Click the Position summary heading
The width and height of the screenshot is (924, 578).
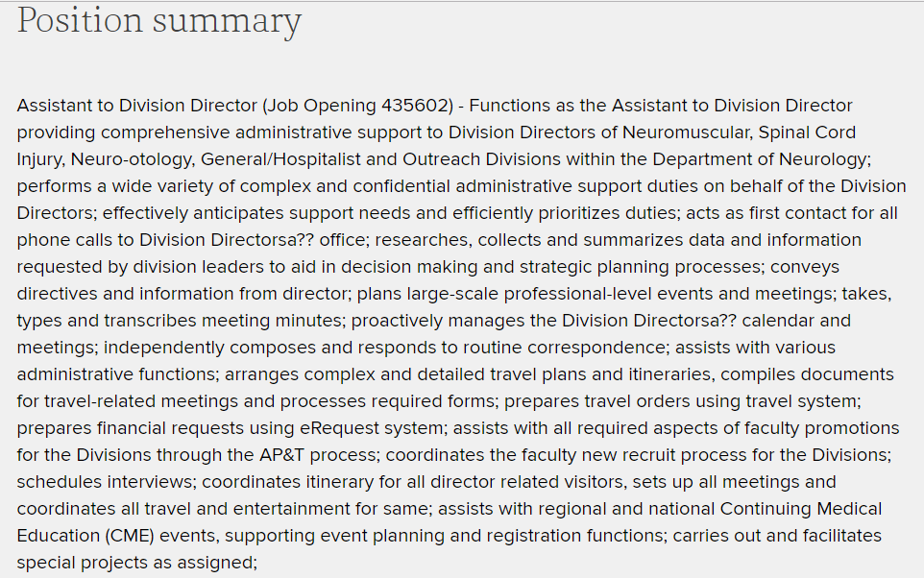[159, 20]
